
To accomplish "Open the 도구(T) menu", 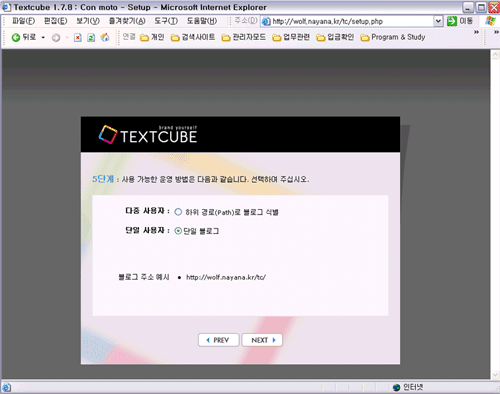I will (x=166, y=21).
